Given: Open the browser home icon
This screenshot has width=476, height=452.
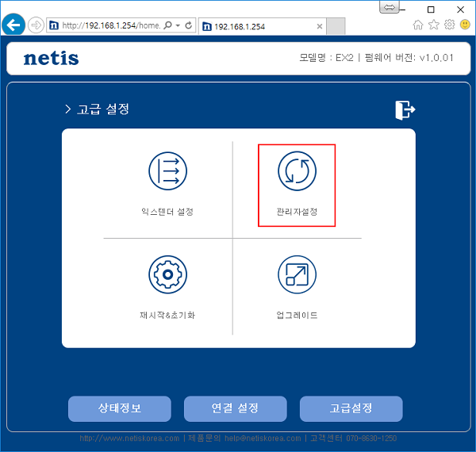Looking at the screenshot, I should (x=418, y=25).
